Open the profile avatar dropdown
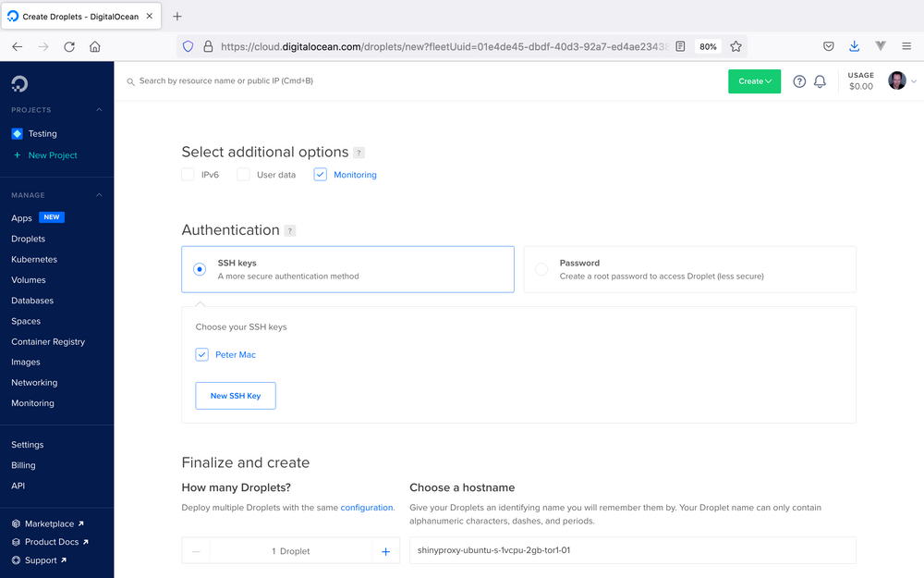The width and height of the screenshot is (924, 578). tap(896, 80)
